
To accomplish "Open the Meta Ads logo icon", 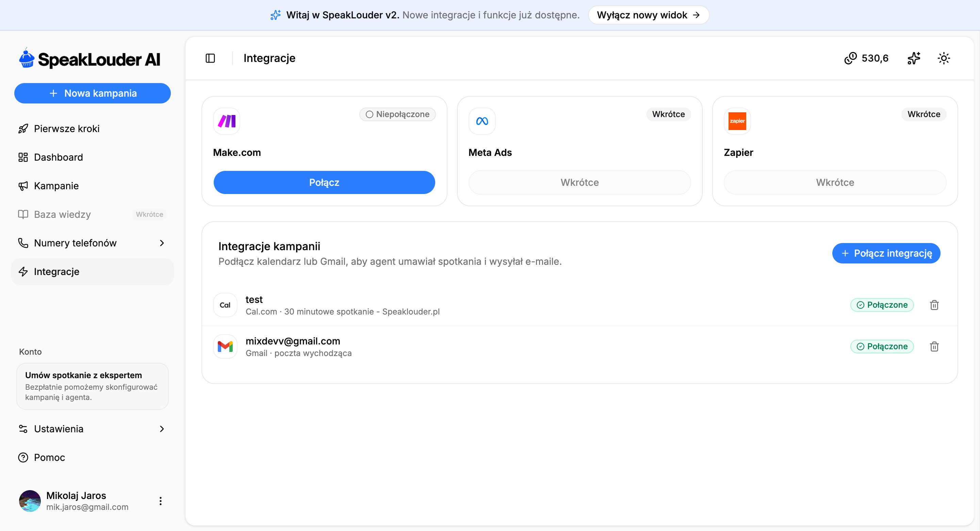I will tap(482, 121).
